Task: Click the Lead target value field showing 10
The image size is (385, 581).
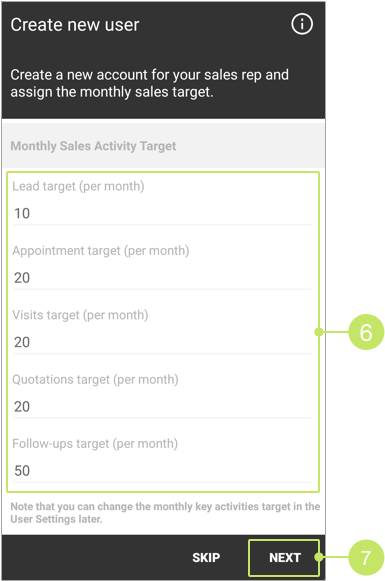Action: pyautogui.click(x=163, y=214)
